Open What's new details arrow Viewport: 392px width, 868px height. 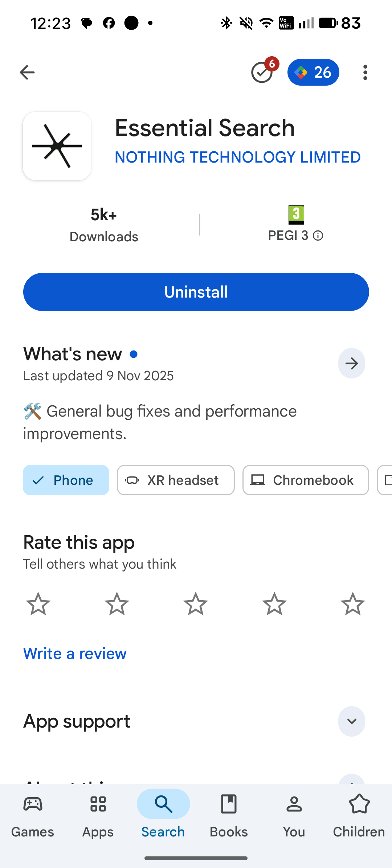pyautogui.click(x=351, y=363)
